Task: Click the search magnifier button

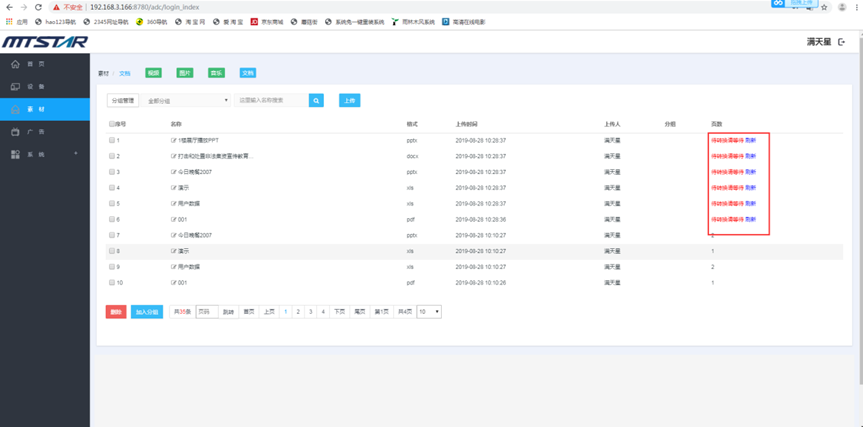Action: tap(316, 100)
